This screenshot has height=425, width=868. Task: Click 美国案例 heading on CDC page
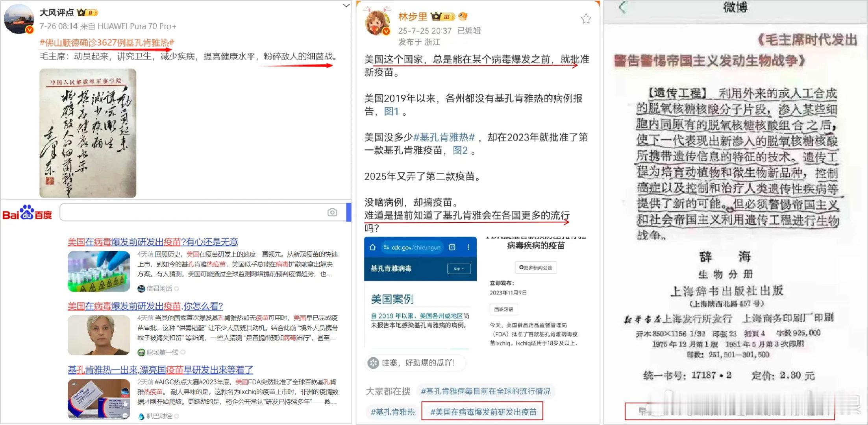[x=392, y=299]
